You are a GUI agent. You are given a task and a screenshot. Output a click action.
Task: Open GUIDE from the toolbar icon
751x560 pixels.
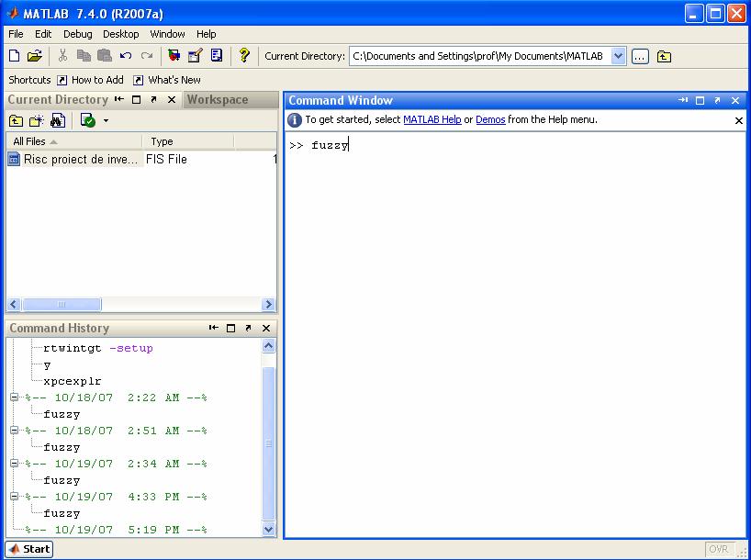[x=195, y=56]
